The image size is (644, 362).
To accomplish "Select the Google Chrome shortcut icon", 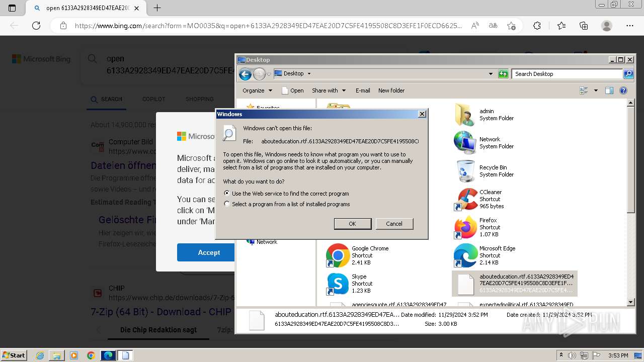I will point(338,255).
